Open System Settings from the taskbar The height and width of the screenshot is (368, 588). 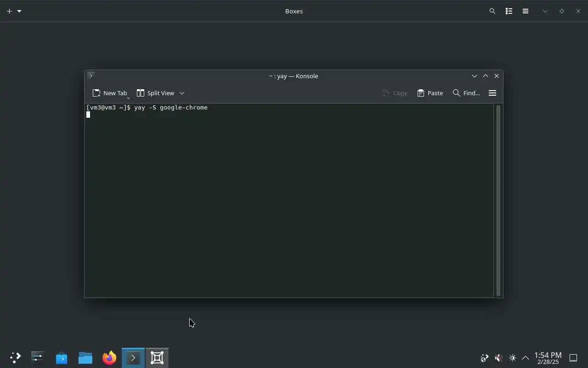click(x=37, y=357)
